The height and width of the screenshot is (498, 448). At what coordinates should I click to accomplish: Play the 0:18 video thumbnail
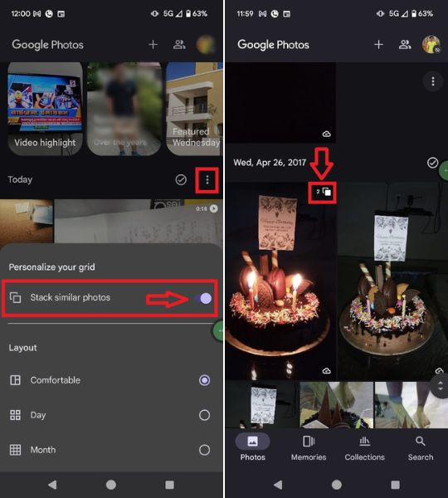(139, 221)
